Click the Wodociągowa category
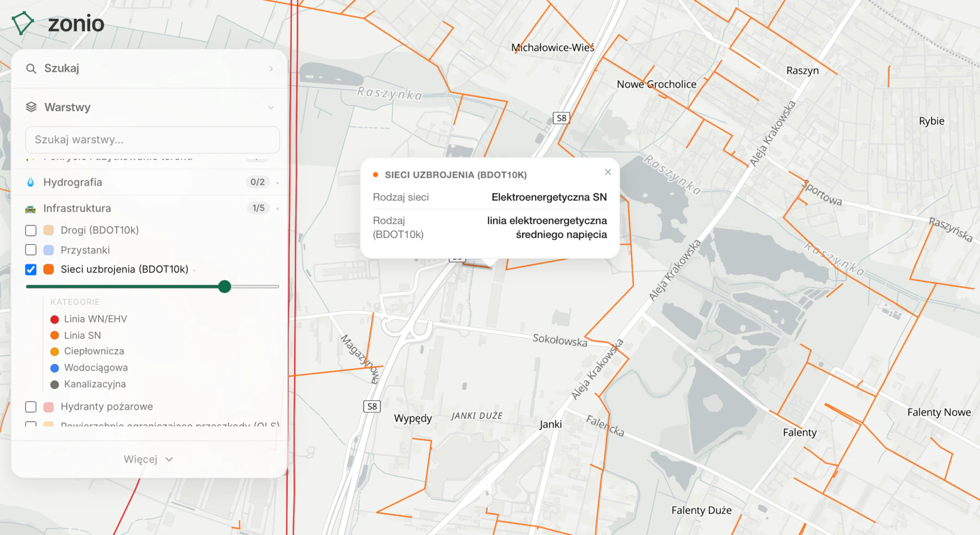Screen dimensions: 980x535 [89, 368]
